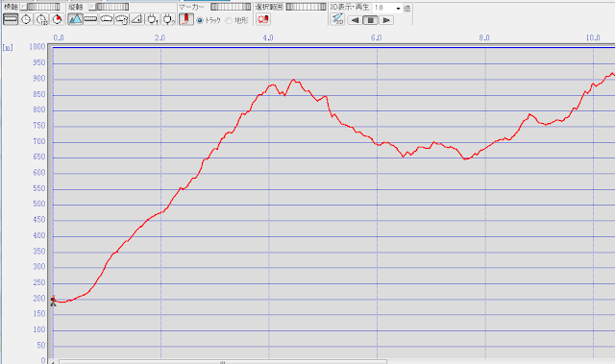Adjust the 縦軸 scale slider
615x364 pixels.
pyautogui.click(x=112, y=7)
